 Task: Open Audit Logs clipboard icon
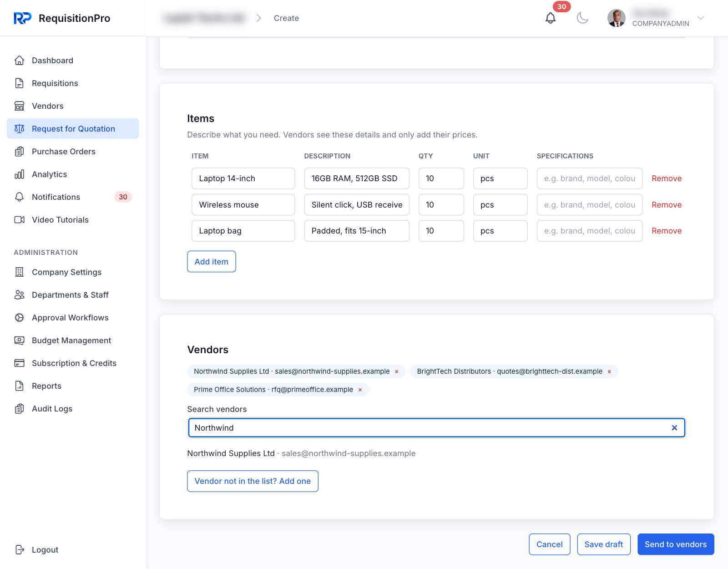19,409
